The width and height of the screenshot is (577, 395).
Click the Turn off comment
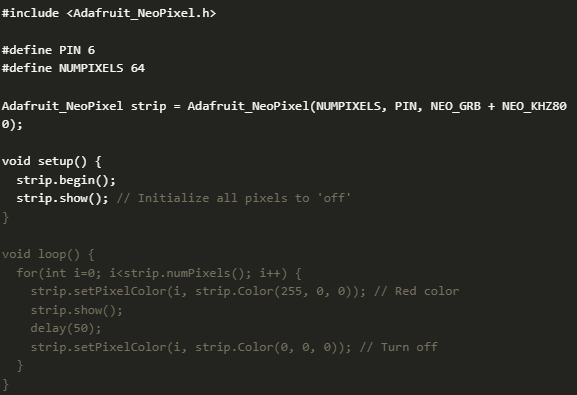pyautogui.click(x=399, y=347)
